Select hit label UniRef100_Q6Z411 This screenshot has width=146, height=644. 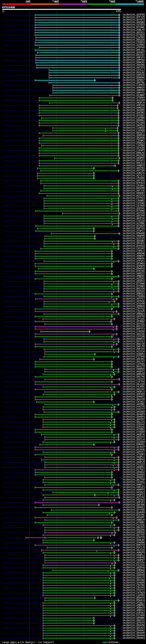[x=134, y=32]
